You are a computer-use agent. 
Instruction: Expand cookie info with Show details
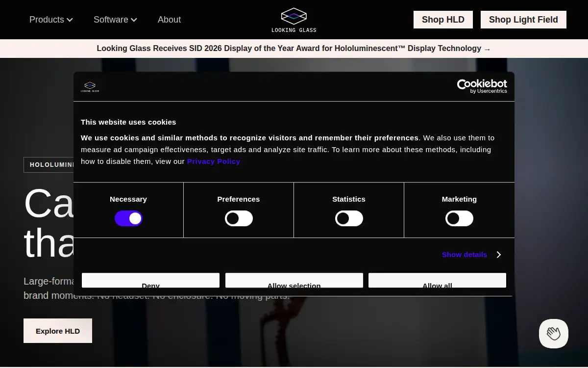pos(471,255)
